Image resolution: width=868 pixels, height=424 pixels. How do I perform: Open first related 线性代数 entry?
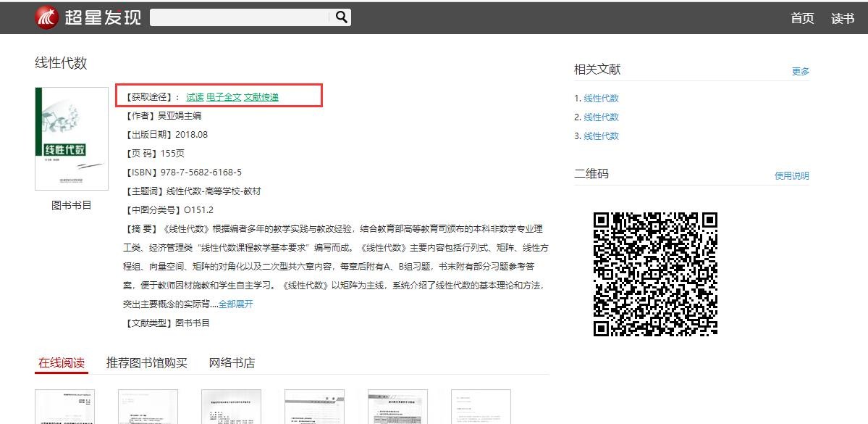[601, 99]
